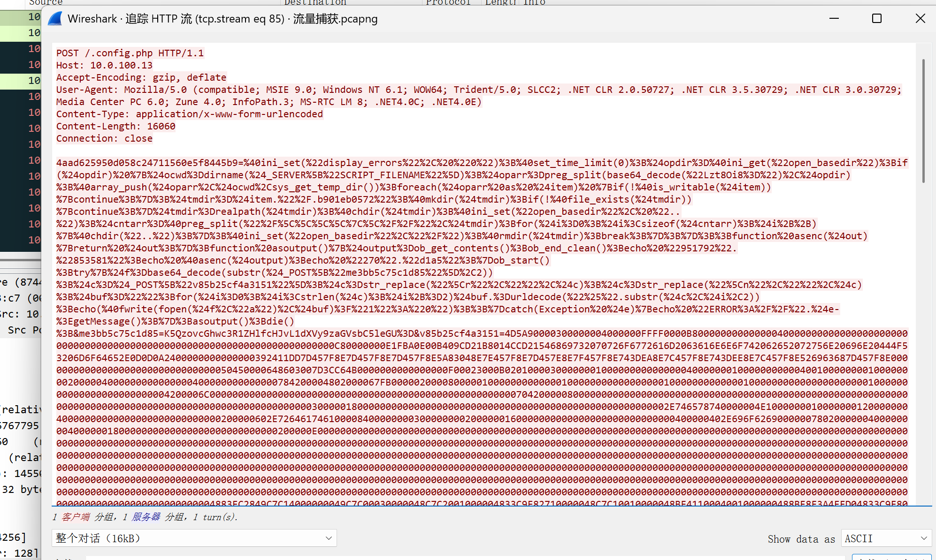The image size is (936, 560).
Task: Click the Connection: close header line
Action: pyautogui.click(x=104, y=138)
